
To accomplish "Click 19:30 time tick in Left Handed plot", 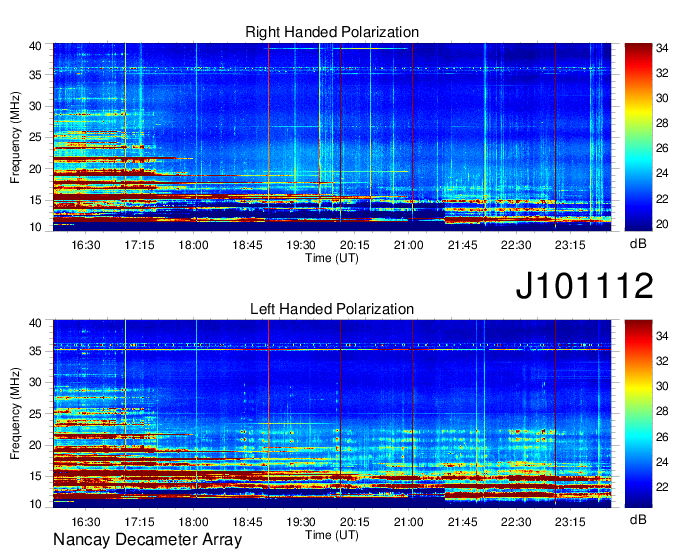I will (x=301, y=522).
